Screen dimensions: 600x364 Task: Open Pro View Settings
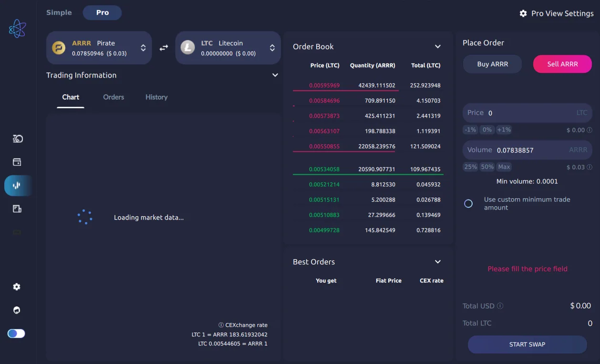[x=557, y=13]
